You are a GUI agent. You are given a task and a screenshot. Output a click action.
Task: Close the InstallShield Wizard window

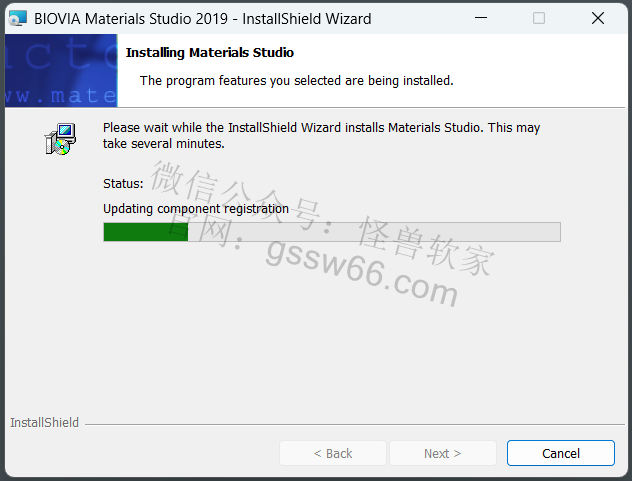click(598, 18)
